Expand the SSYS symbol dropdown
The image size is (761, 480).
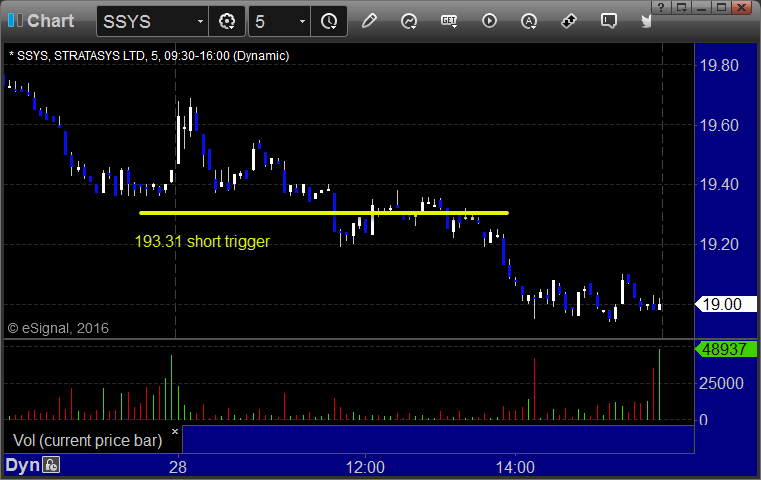pyautogui.click(x=200, y=22)
